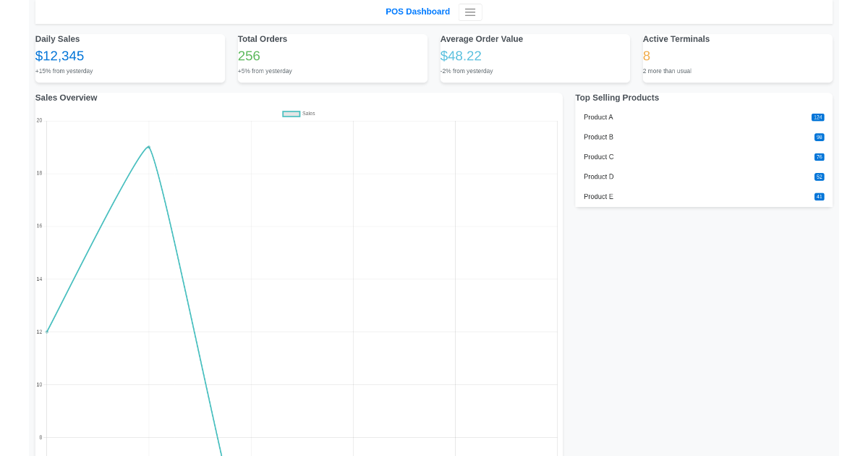Click the $12,345 daily sales figure
868x456 pixels.
[x=59, y=56]
